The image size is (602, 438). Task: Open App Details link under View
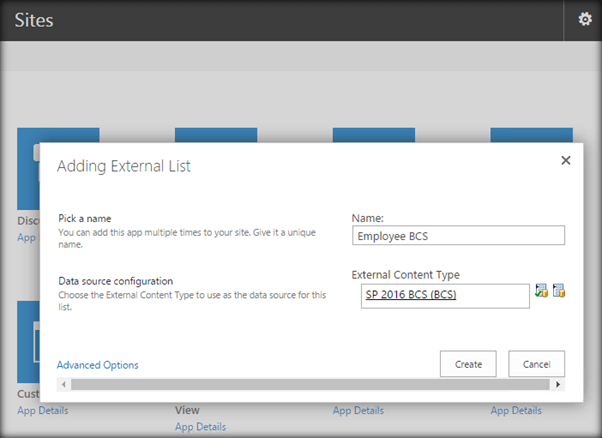[x=200, y=427]
